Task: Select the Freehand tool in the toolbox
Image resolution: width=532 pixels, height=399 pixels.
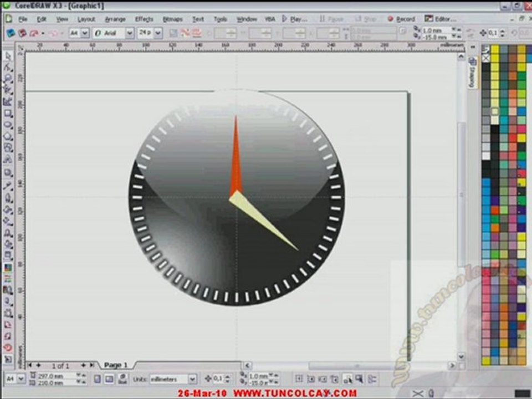Action: coord(8,90)
